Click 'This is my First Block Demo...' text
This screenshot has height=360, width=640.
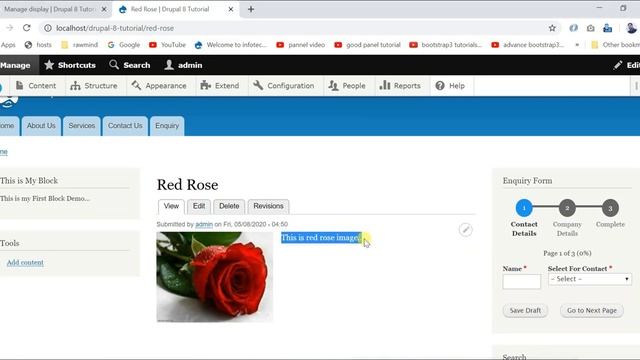click(x=45, y=198)
